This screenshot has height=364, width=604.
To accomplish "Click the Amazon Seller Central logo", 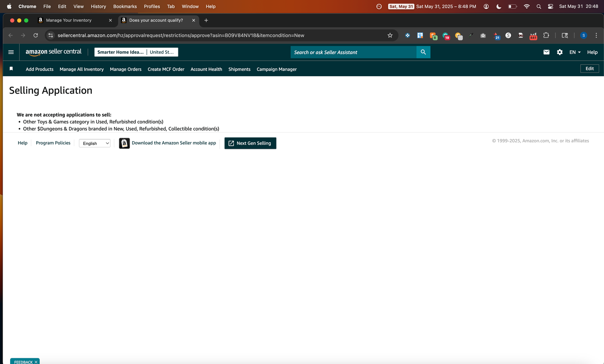I will (53, 52).
